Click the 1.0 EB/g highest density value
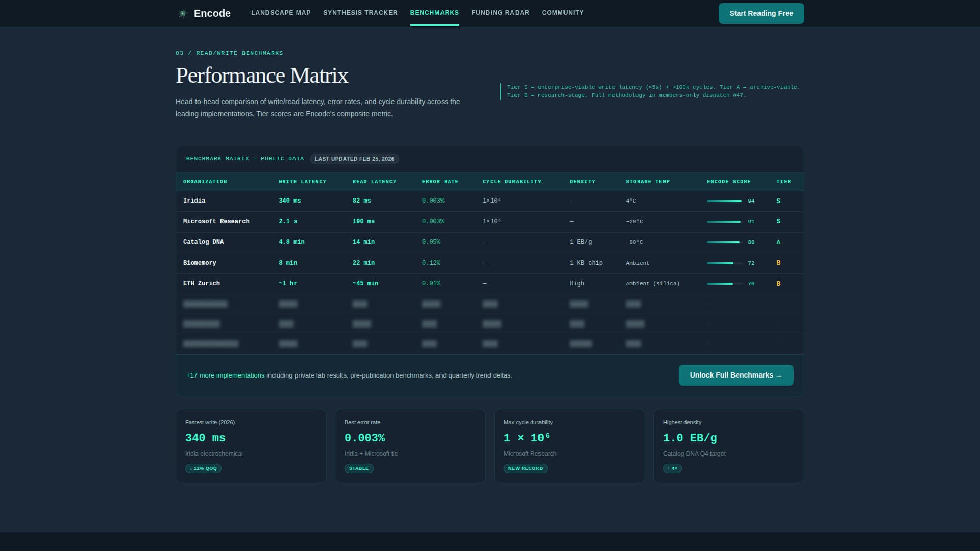 (x=690, y=438)
